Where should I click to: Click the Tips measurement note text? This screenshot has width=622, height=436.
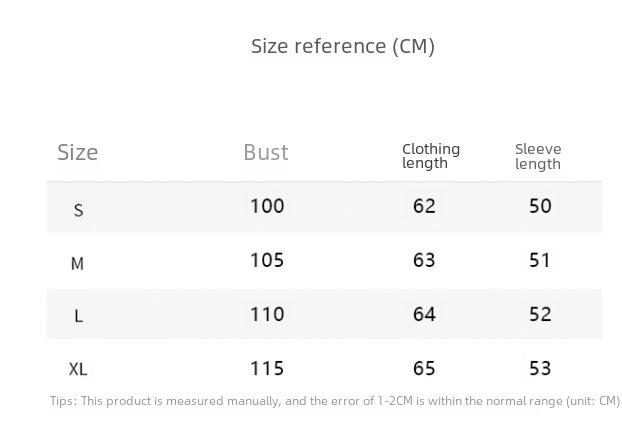coord(335,401)
